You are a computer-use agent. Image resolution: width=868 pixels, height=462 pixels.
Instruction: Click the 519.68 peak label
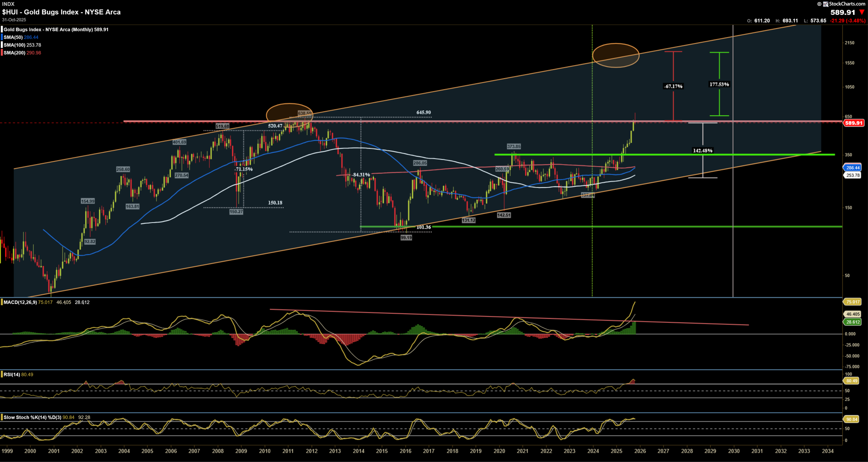tap(222, 126)
